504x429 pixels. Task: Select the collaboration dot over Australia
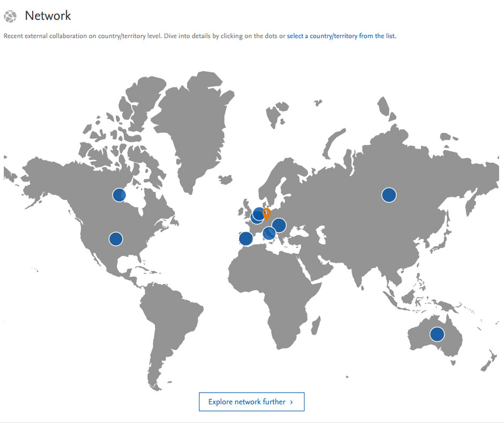tap(437, 334)
